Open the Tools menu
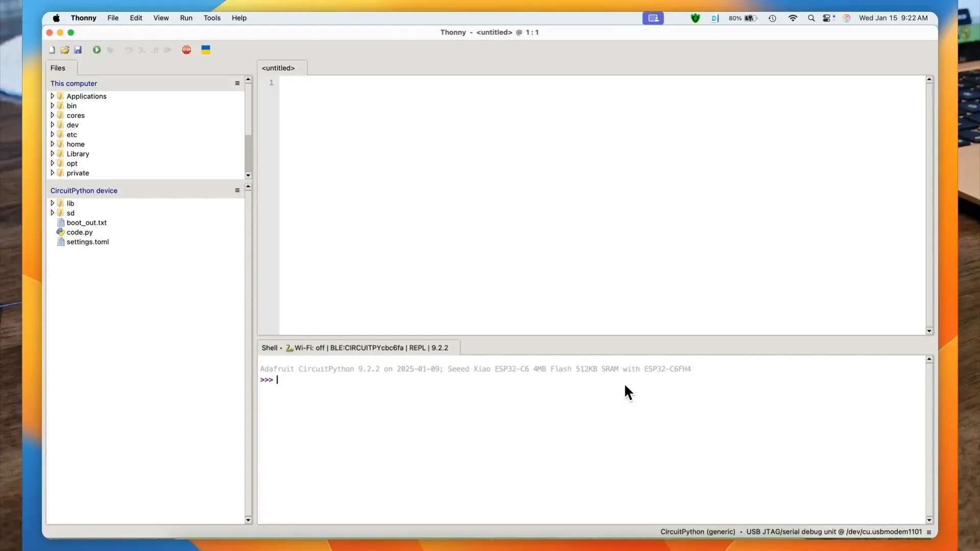Viewport: 980px width, 551px height. (x=212, y=18)
